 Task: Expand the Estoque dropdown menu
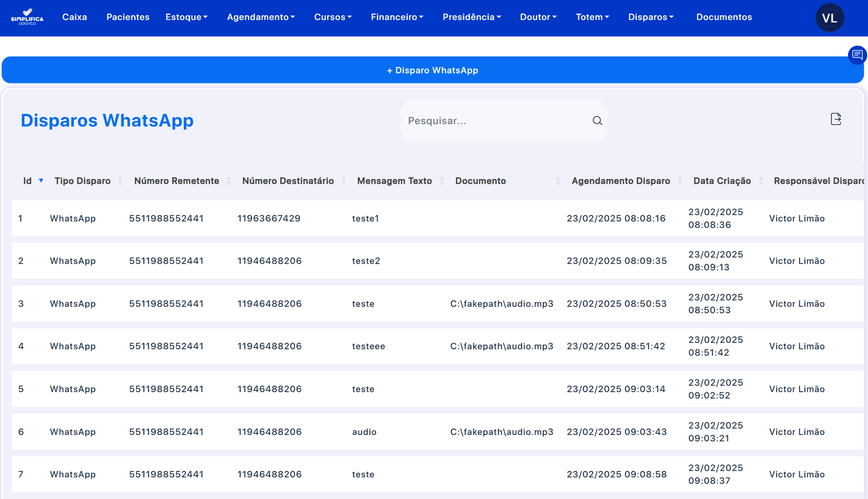(x=186, y=17)
